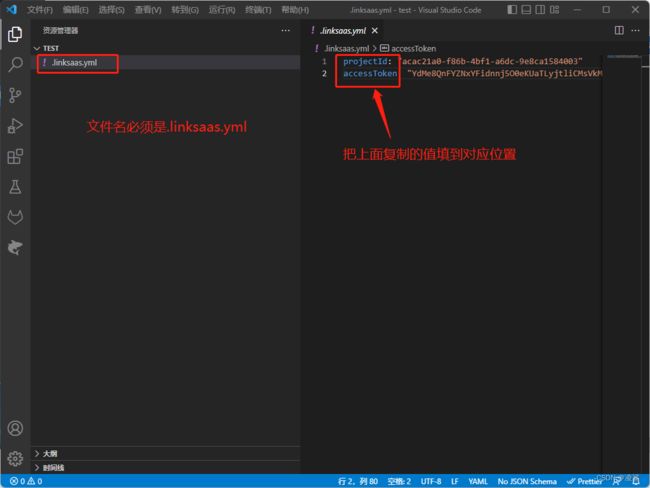The width and height of the screenshot is (650, 488).
Task: Click 行 2, 列 80 cursor position status
Action: (x=358, y=481)
